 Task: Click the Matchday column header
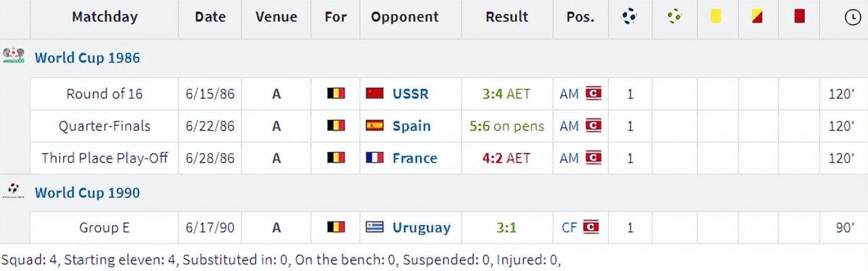pos(105,17)
